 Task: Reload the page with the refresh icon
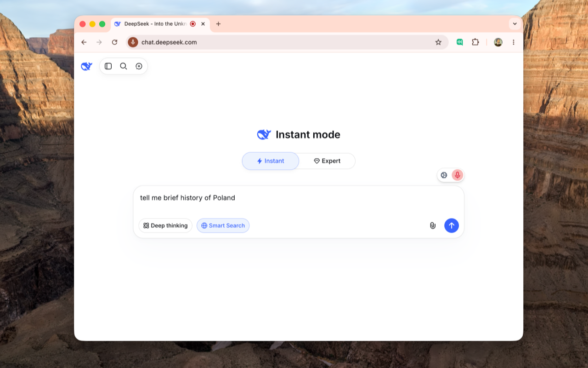click(115, 42)
